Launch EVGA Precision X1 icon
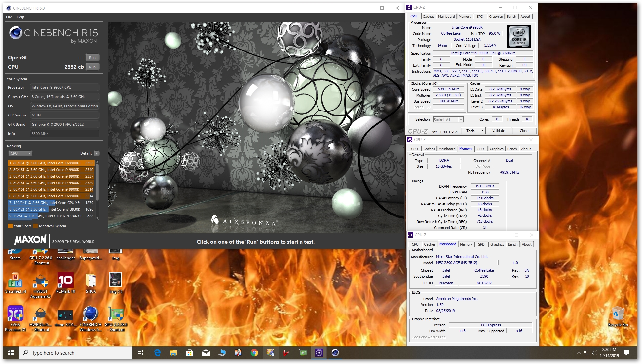 tap(15, 319)
